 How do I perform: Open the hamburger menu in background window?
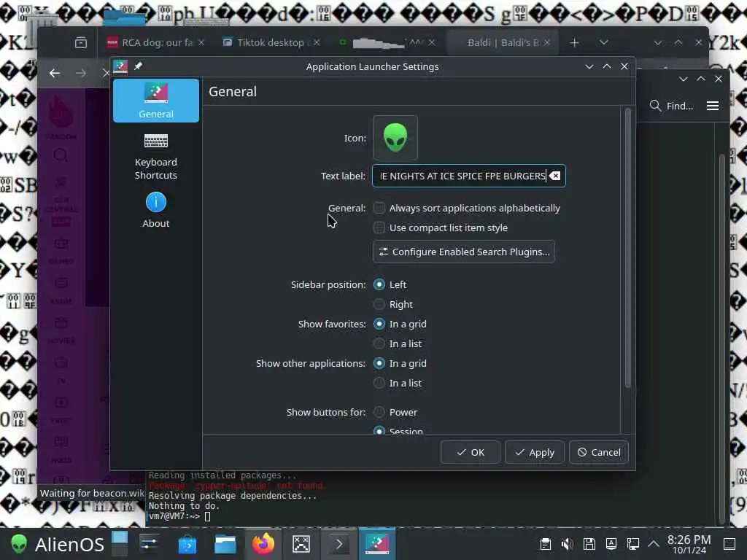pyautogui.click(x=713, y=106)
